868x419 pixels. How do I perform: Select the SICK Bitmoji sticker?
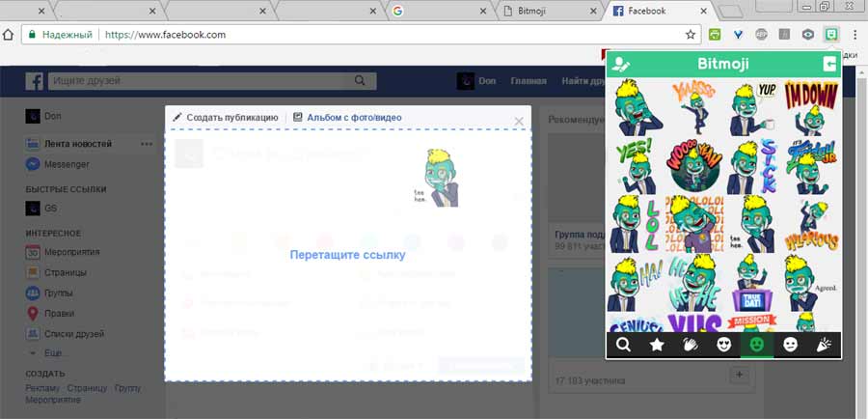coord(752,166)
